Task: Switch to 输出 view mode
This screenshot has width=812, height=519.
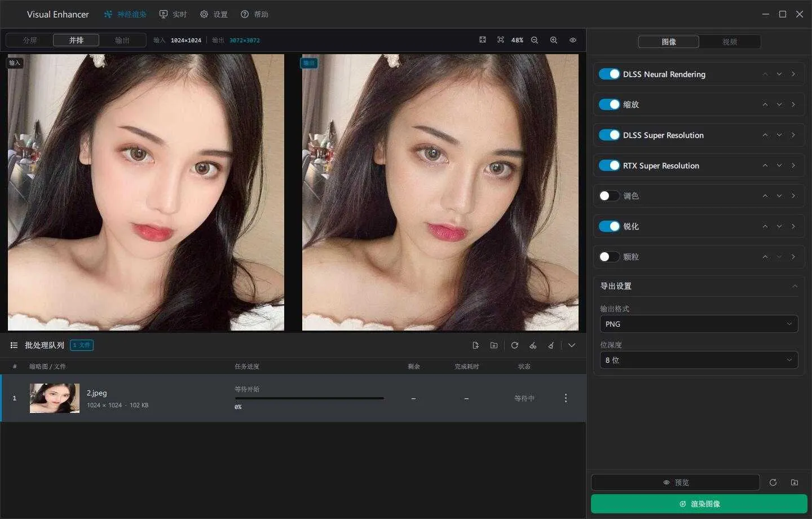Action: coord(122,40)
